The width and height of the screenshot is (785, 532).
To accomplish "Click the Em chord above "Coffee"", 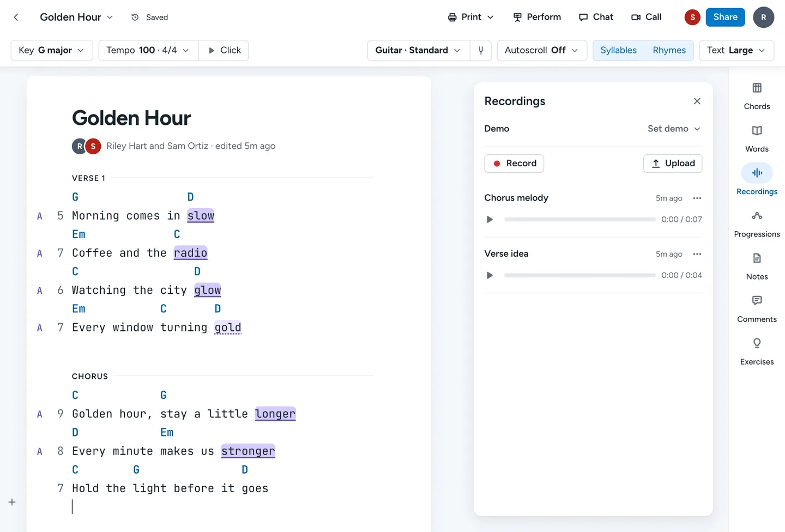I will 78,234.
